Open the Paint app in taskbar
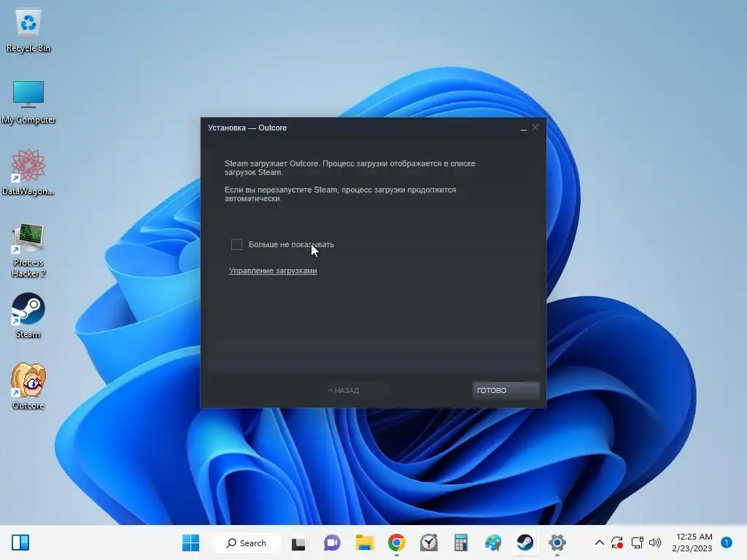 [x=493, y=542]
